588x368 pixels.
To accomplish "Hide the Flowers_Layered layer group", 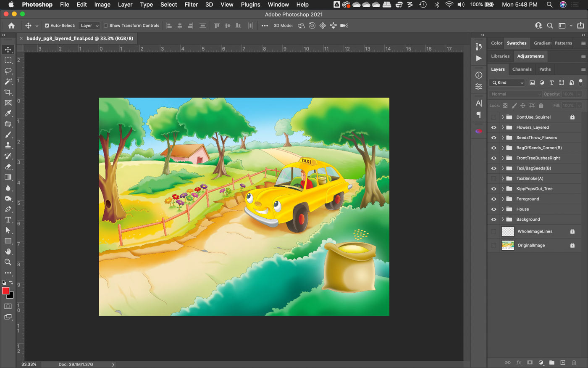I will click(x=493, y=127).
